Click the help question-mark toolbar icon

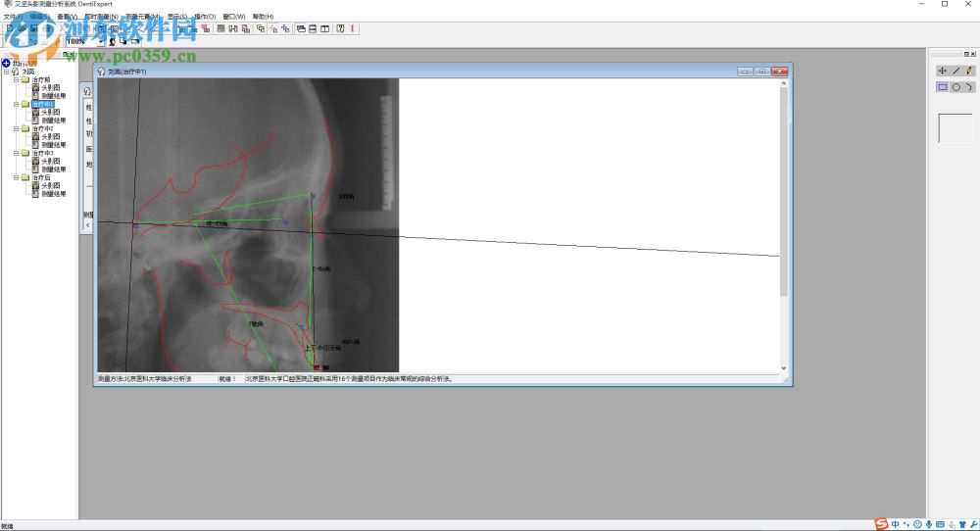point(340,28)
